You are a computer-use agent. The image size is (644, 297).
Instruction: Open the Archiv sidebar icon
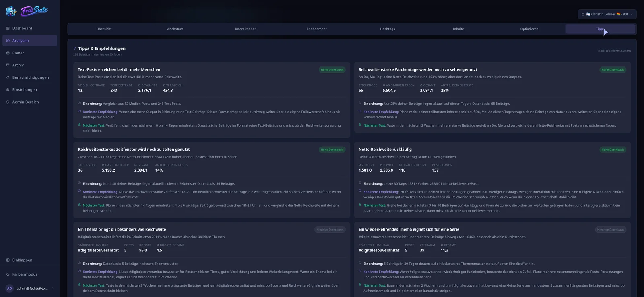click(8, 65)
